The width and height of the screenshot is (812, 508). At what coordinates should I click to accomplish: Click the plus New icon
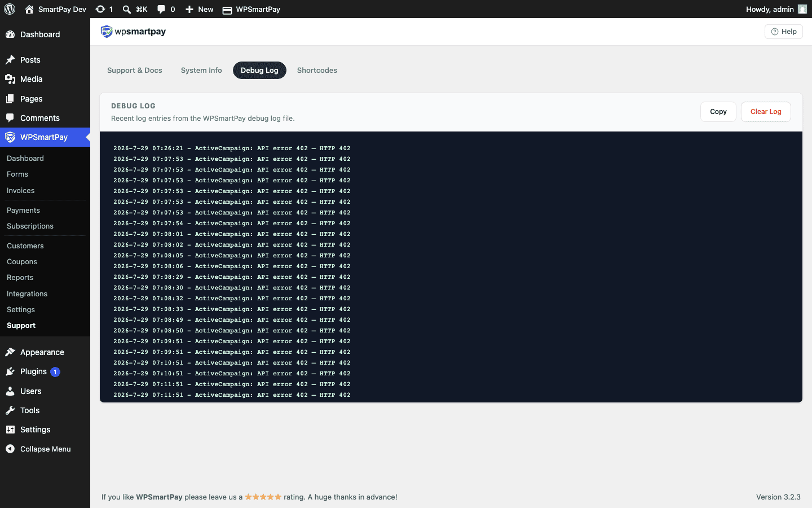point(189,9)
